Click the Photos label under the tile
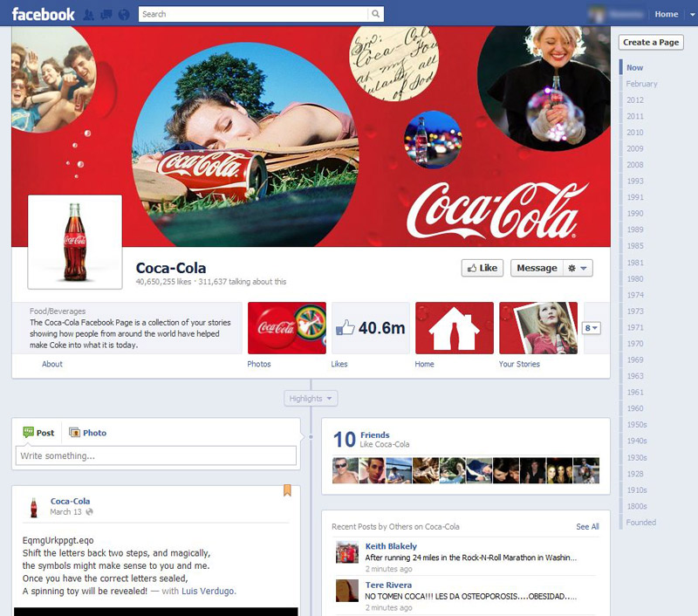The image size is (698, 616). click(x=259, y=364)
